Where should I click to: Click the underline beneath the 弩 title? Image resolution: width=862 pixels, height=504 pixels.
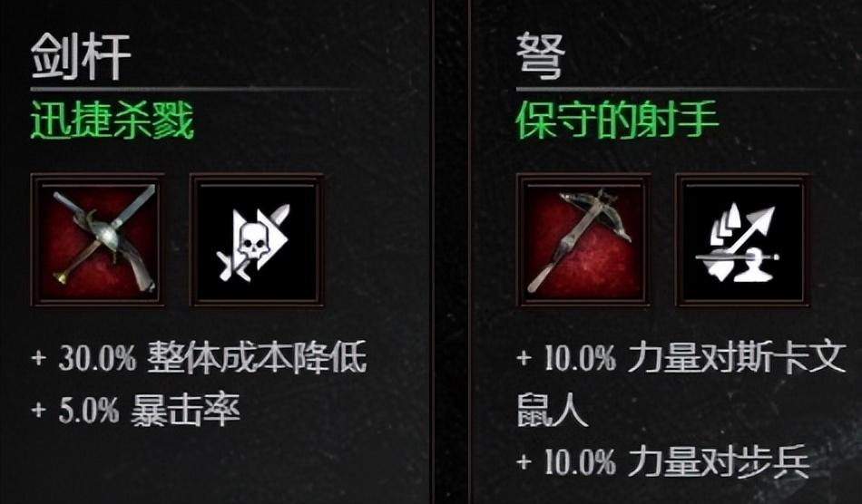click(689, 89)
